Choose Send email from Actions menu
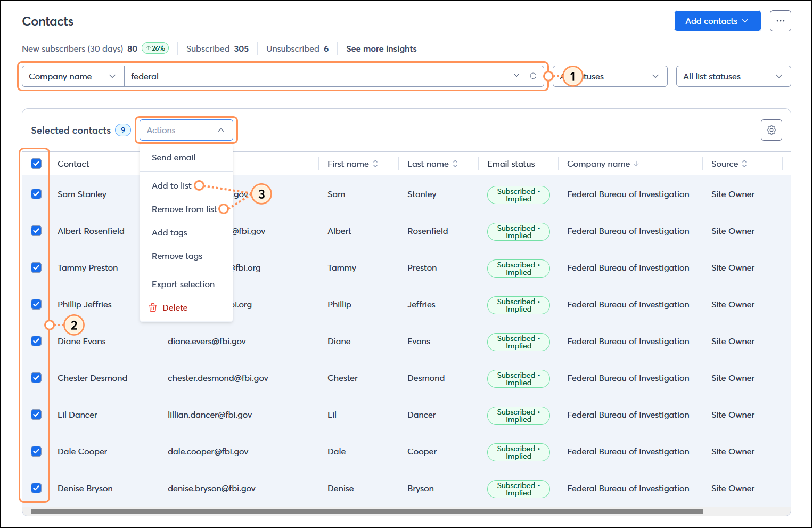The height and width of the screenshot is (528, 812). click(174, 157)
